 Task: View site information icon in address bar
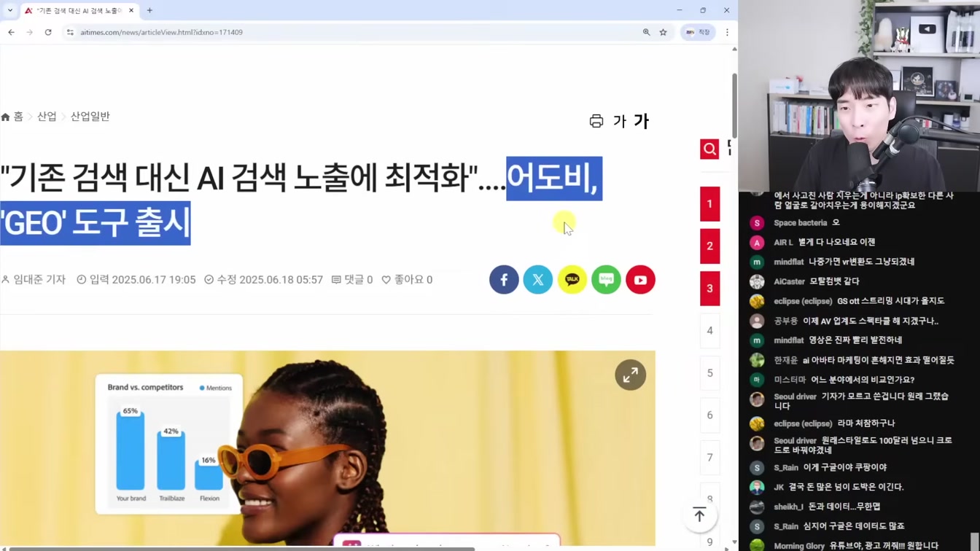[70, 32]
